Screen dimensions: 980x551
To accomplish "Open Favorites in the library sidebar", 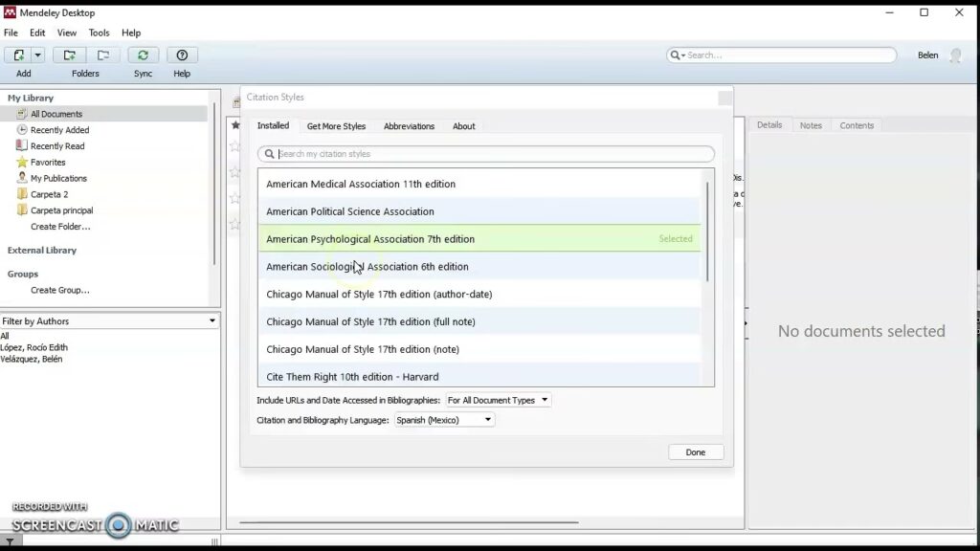I will [48, 163].
